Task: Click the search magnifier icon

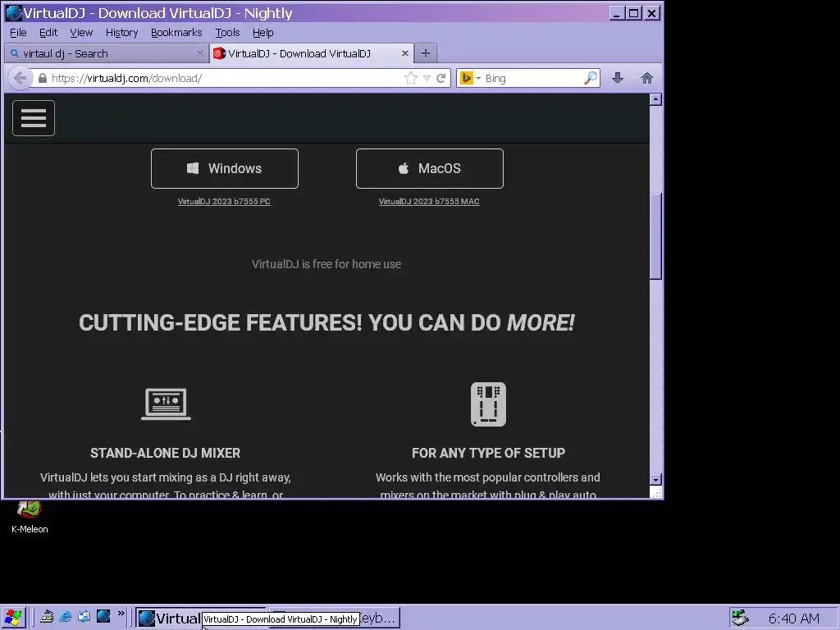Action: tap(591, 78)
